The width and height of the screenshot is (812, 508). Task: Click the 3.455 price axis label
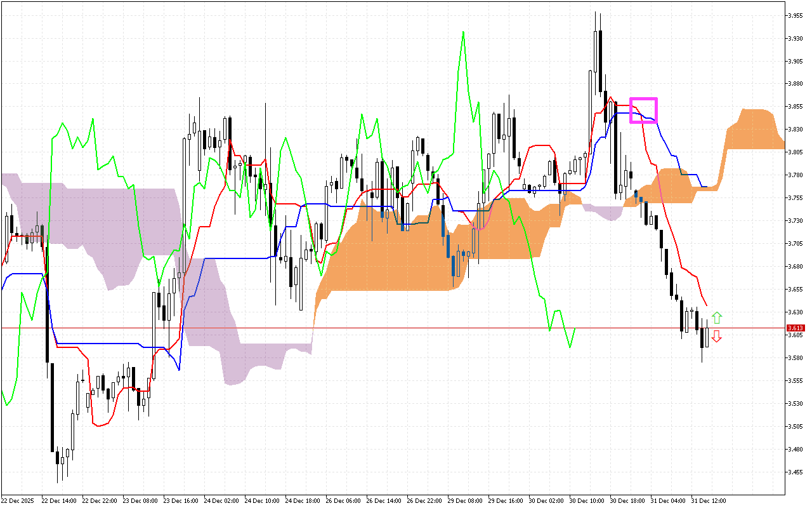tap(794, 472)
